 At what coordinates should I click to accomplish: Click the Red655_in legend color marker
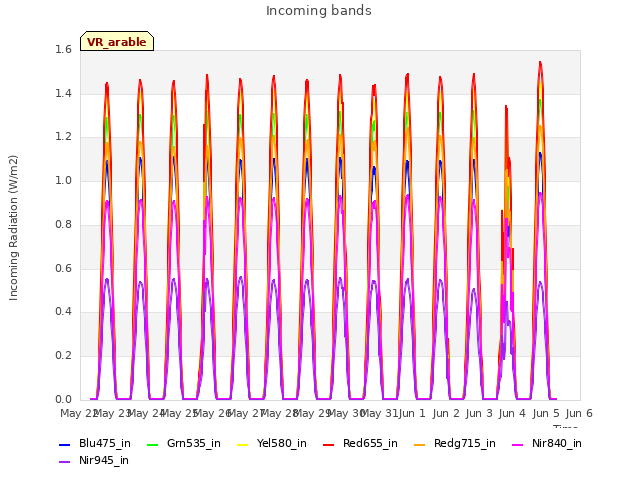click(x=329, y=444)
